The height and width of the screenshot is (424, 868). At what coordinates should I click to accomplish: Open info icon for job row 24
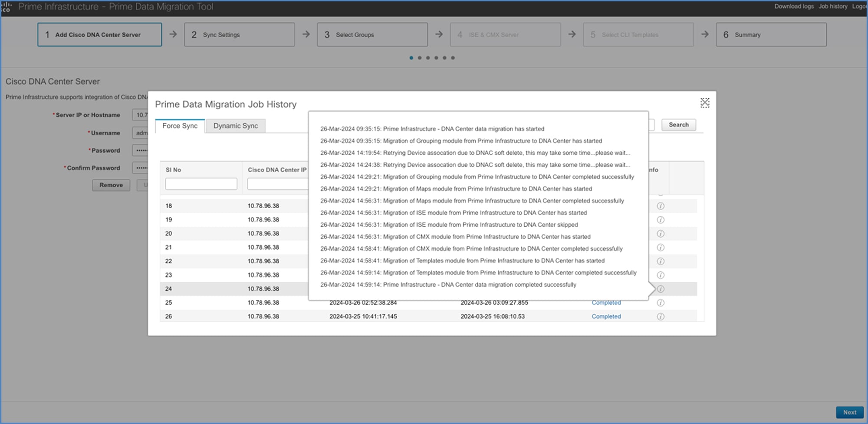661,289
